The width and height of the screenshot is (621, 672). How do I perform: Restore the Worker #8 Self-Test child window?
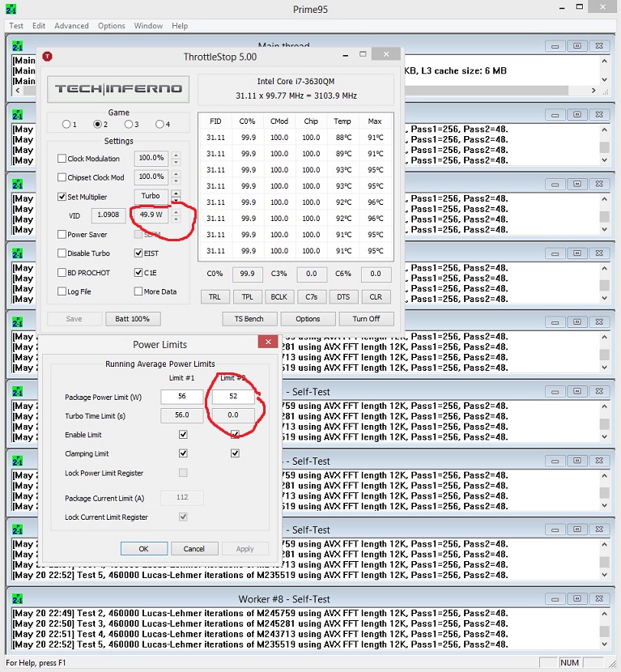tap(576, 598)
